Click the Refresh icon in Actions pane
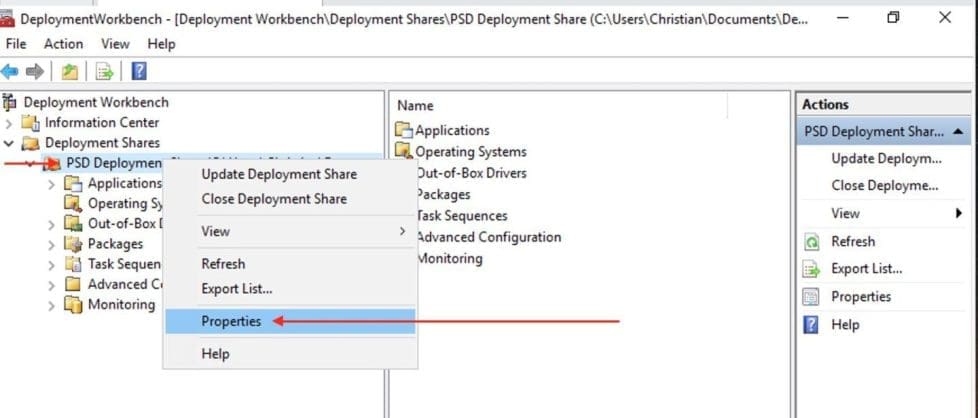This screenshot has width=978, height=418. (812, 242)
